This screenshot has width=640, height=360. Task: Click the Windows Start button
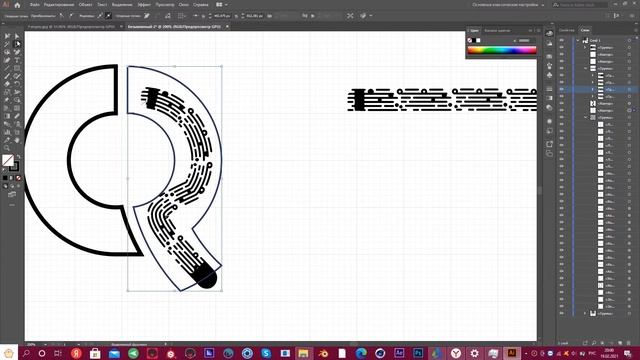pos(9,353)
